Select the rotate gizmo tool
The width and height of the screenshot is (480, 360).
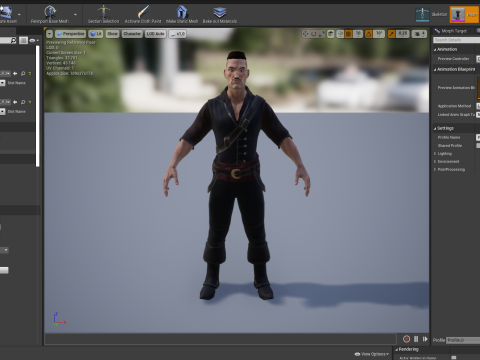pyautogui.click(x=313, y=34)
